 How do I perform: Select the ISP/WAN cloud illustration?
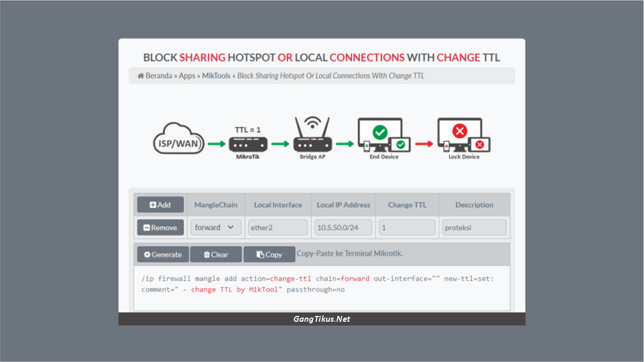click(x=179, y=138)
